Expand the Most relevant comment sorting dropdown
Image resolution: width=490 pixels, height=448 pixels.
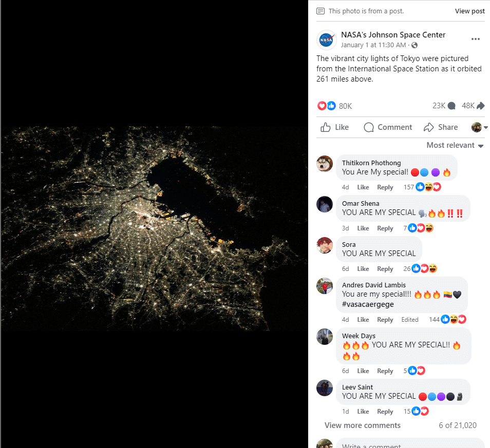click(455, 145)
